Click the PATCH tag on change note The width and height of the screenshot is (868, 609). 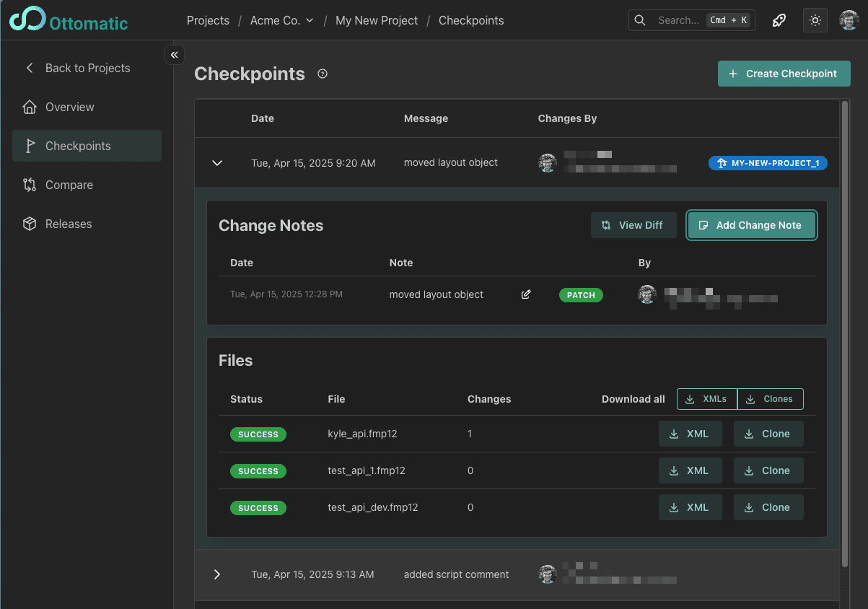coord(581,294)
